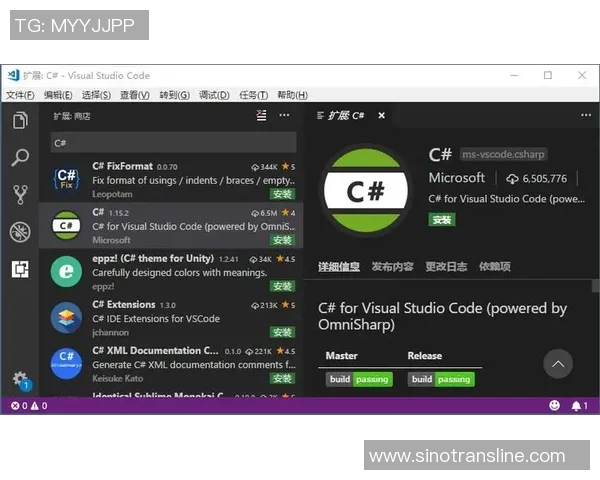The image size is (600, 480).
Task: Click the VS Code logo in title bar
Action: point(14,75)
